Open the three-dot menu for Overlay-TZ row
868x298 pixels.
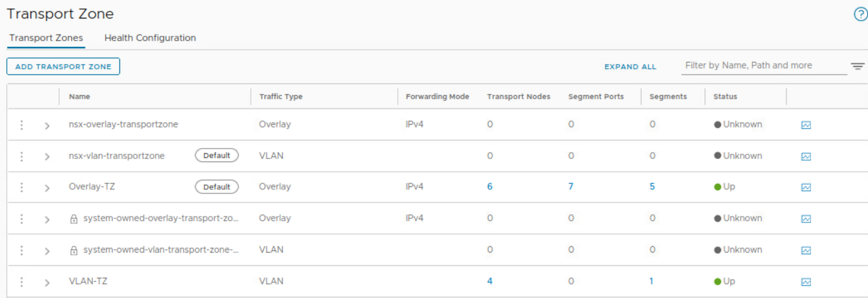(x=22, y=187)
